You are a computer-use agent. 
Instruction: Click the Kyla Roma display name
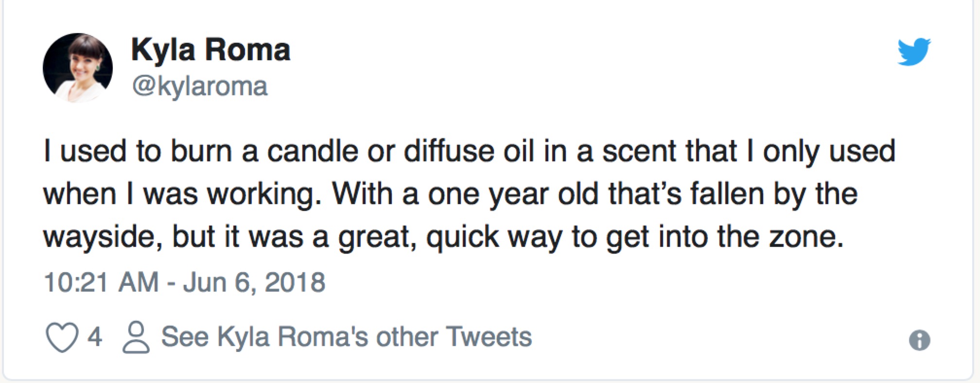click(210, 50)
